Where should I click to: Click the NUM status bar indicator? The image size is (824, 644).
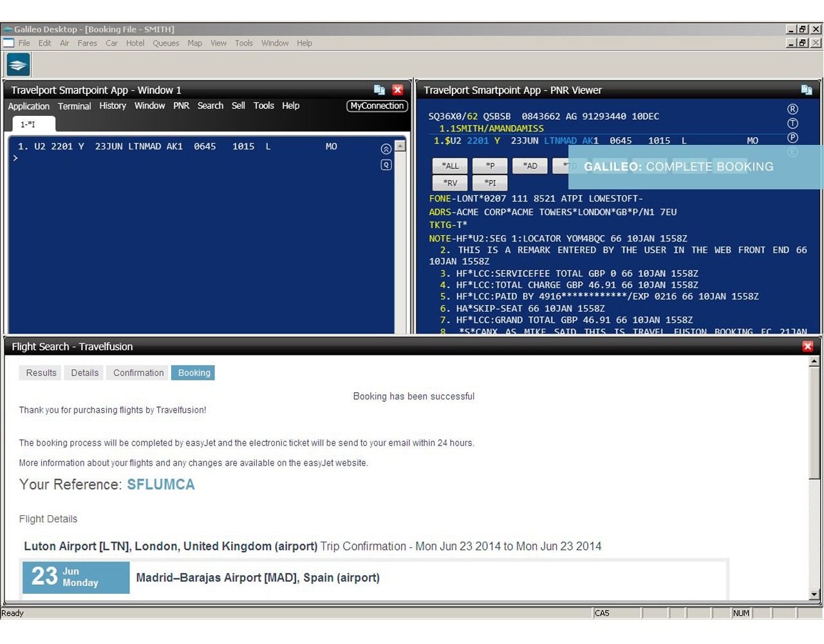(x=741, y=613)
